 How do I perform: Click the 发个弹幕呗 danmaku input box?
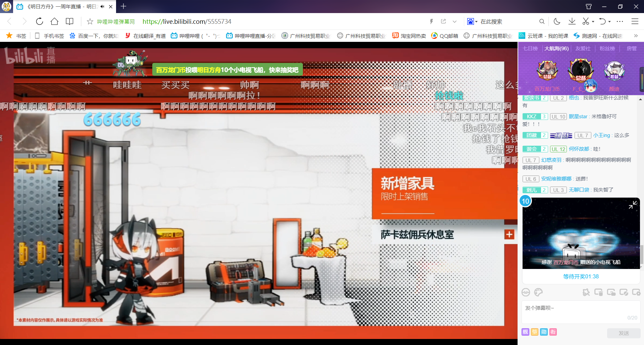tap(581, 312)
